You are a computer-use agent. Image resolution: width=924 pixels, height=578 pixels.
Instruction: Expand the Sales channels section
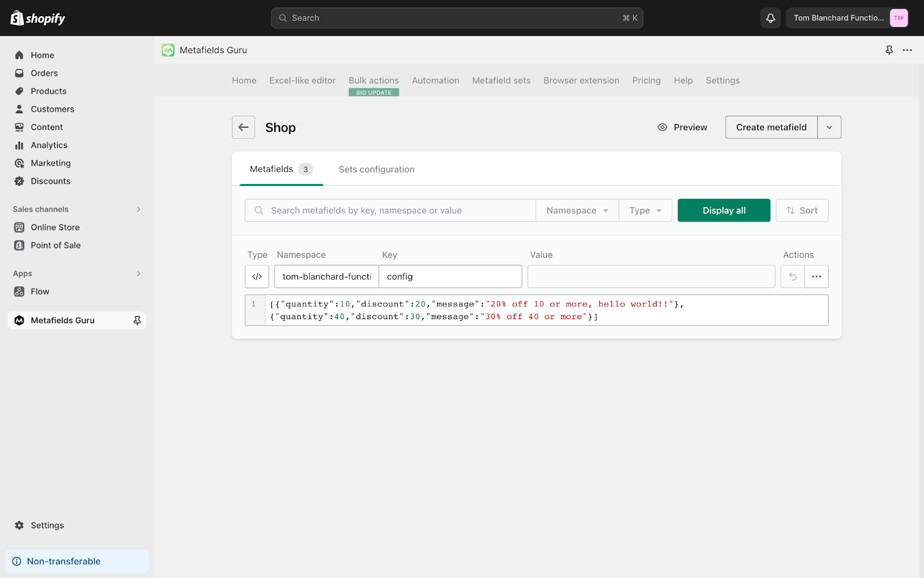pyautogui.click(x=139, y=209)
